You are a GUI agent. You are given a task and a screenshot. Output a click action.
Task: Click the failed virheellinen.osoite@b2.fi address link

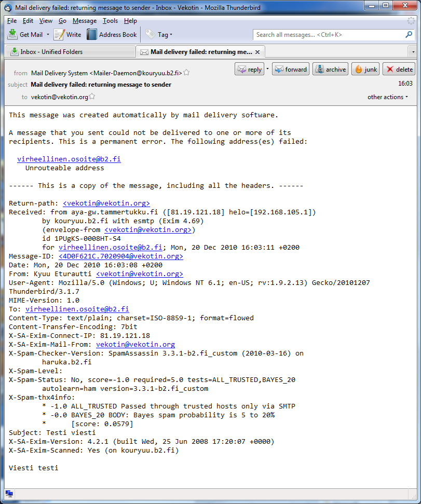coord(69,159)
